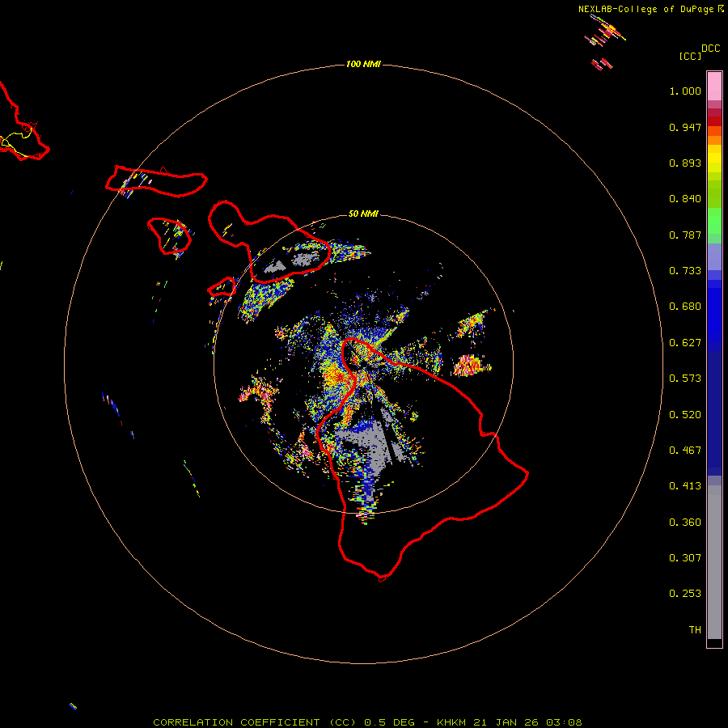Pick the red swatch near 0.947
Image resolution: width=728 pixels, height=728 pixels.
click(x=714, y=121)
